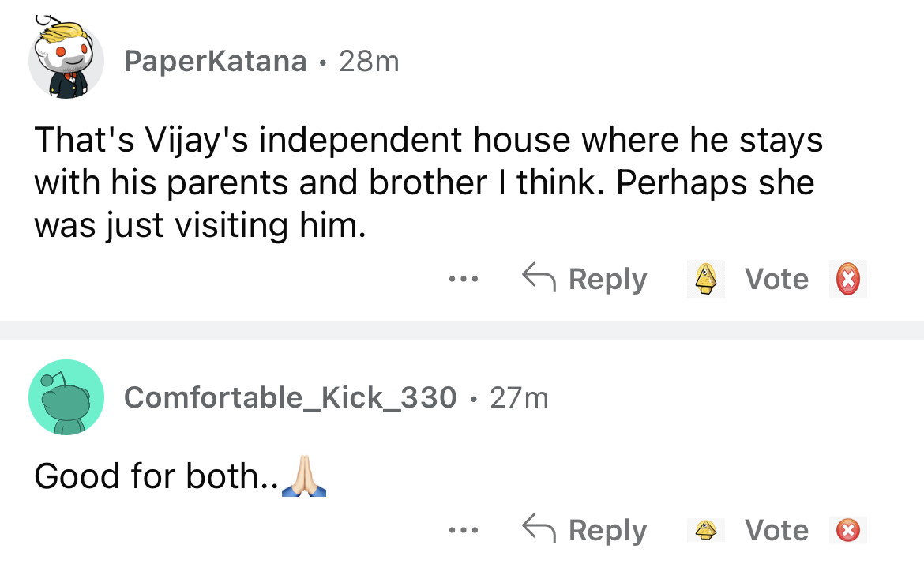Click the 27m timestamp
This screenshot has width=924, height=564.
[x=519, y=397]
